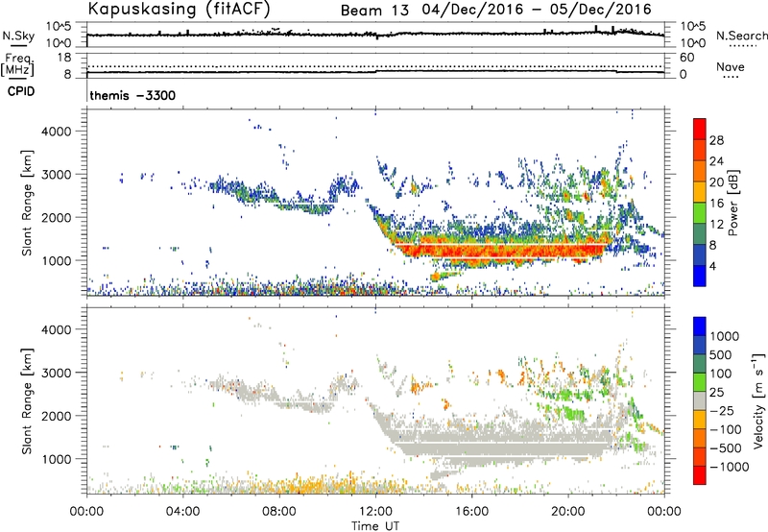Image resolution: width=768 pixels, height=532 pixels.
Task: Click the left-side '10^5' noise axis tick
Action: (x=59, y=27)
